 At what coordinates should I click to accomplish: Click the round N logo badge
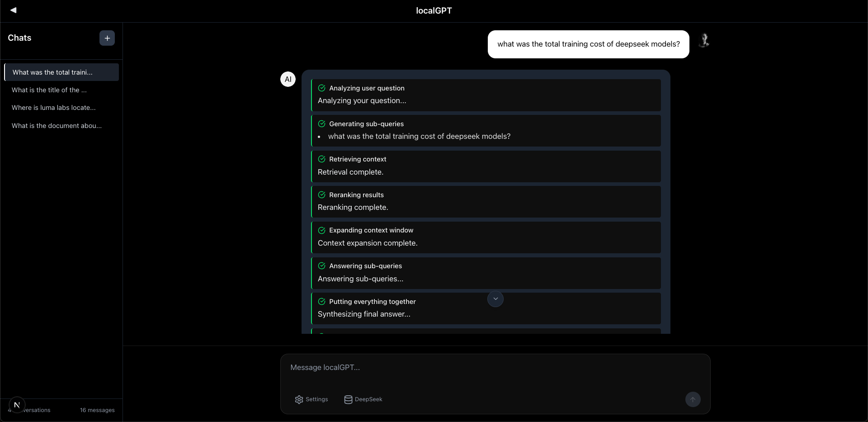(17, 405)
